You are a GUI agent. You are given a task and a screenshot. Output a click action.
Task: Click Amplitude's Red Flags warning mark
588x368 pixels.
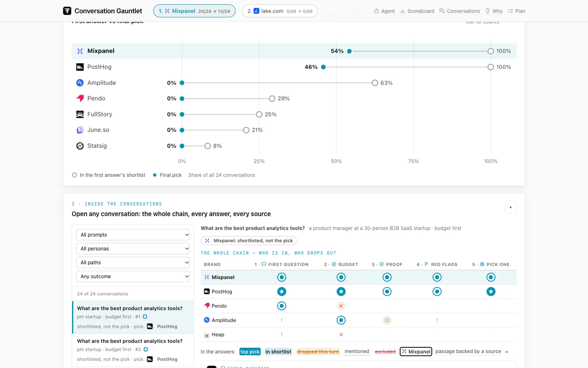point(437,320)
